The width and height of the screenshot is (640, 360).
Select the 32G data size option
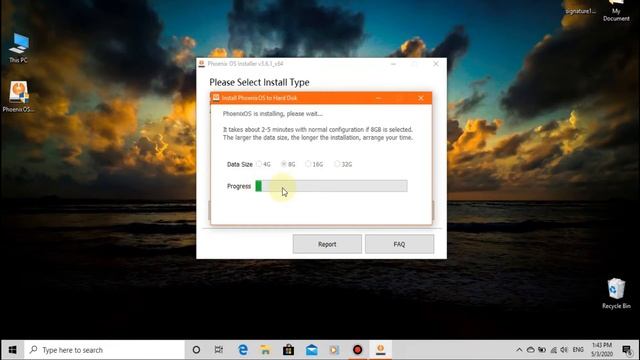(343, 164)
